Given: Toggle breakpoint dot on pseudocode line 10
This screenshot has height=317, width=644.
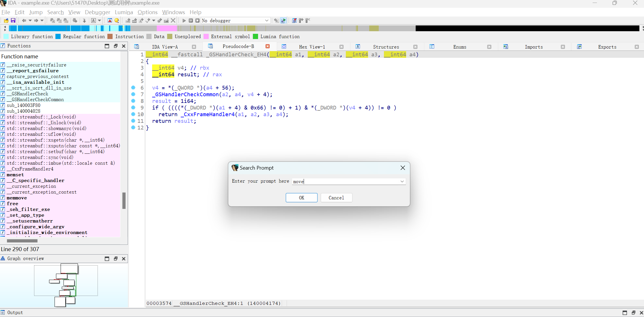Looking at the screenshot, I should [133, 114].
